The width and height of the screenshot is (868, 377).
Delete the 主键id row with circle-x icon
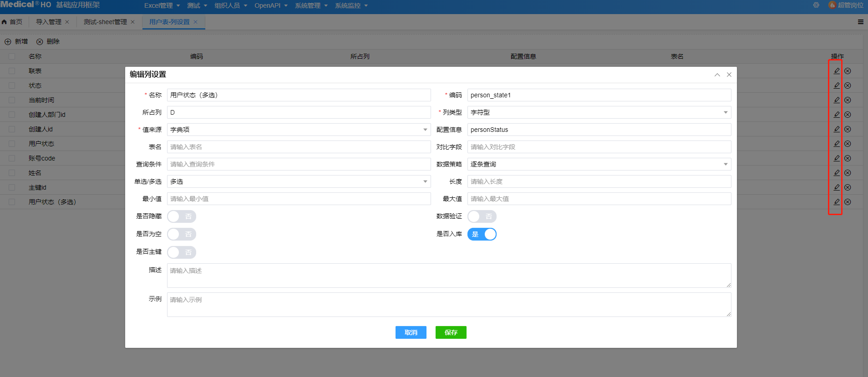click(x=848, y=187)
